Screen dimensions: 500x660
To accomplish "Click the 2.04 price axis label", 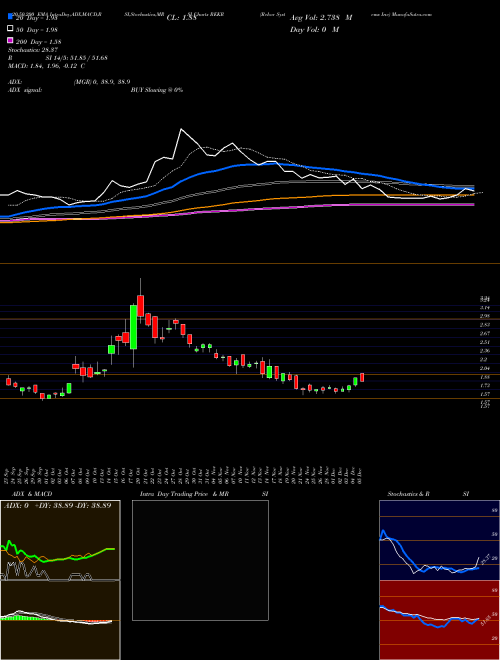I will (485, 368).
